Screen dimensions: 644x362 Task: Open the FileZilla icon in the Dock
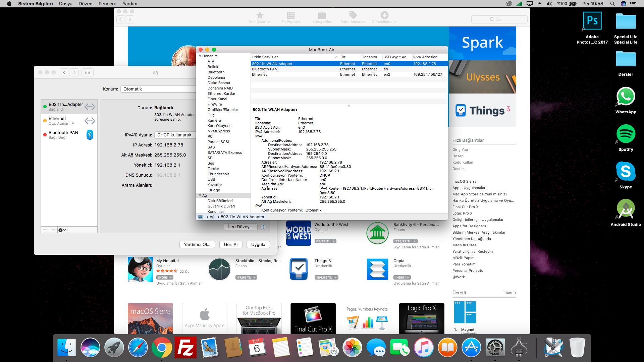185,348
